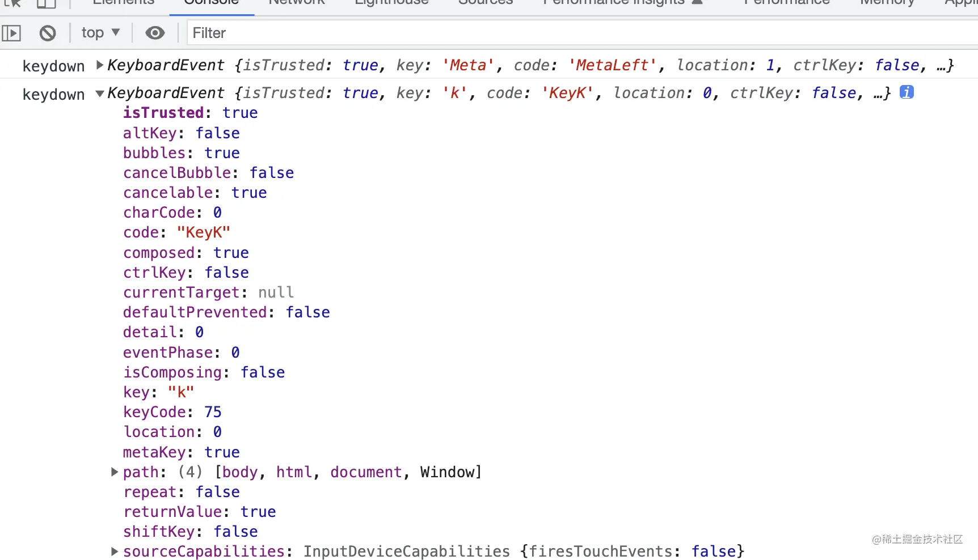Click the 'cancelBubble: false' property

[209, 173]
